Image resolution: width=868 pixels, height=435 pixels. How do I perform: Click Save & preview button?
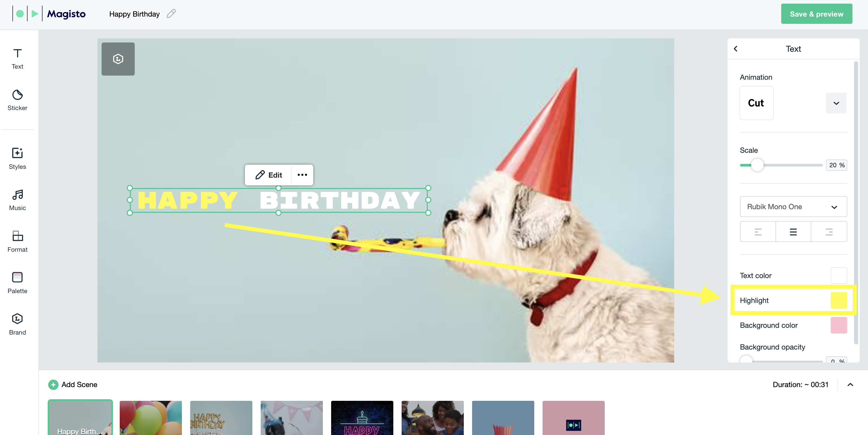pyautogui.click(x=816, y=14)
